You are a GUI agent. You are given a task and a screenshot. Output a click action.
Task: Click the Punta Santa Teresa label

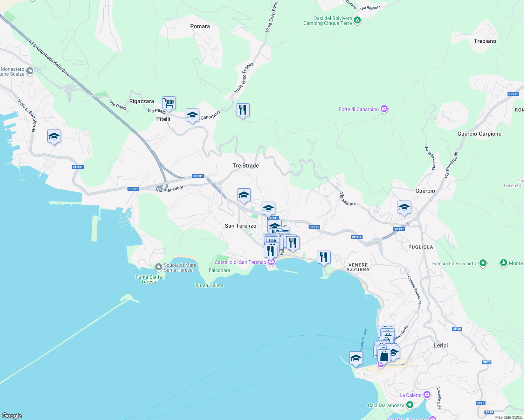[149, 279]
